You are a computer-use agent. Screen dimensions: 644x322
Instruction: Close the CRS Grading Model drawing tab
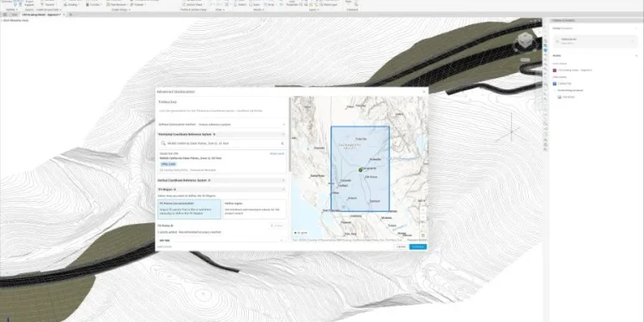[64, 15]
